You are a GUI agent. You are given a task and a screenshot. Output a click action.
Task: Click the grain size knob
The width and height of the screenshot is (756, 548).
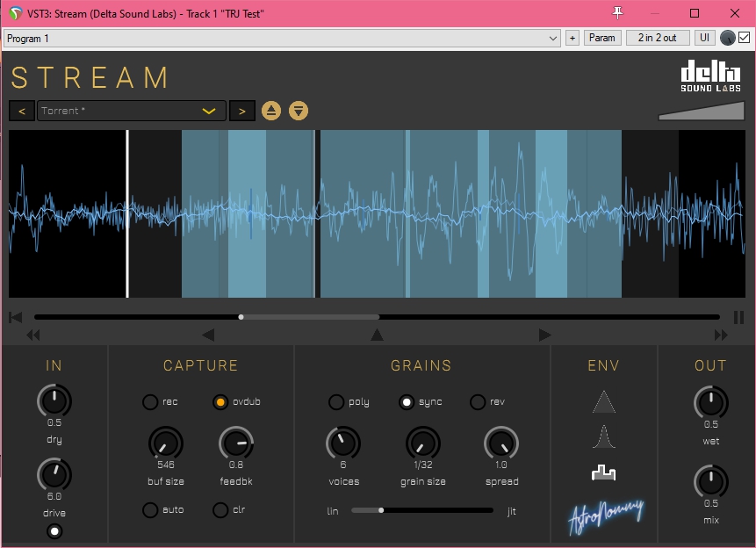[x=423, y=443]
